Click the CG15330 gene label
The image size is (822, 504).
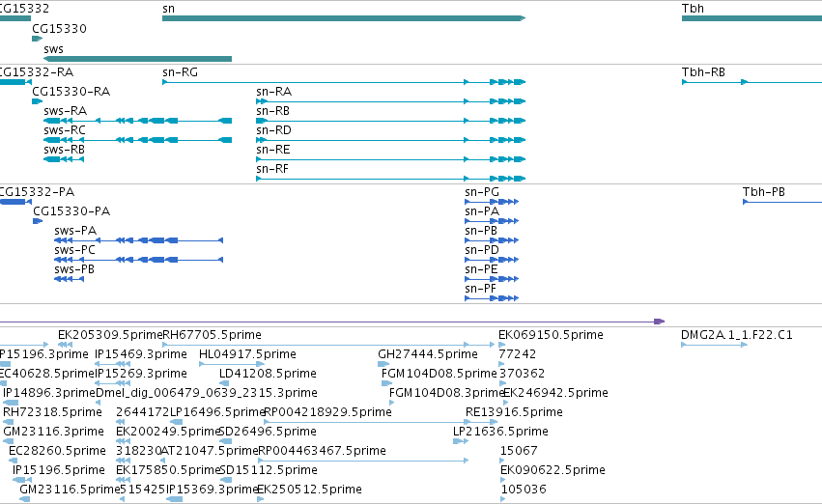(59, 29)
